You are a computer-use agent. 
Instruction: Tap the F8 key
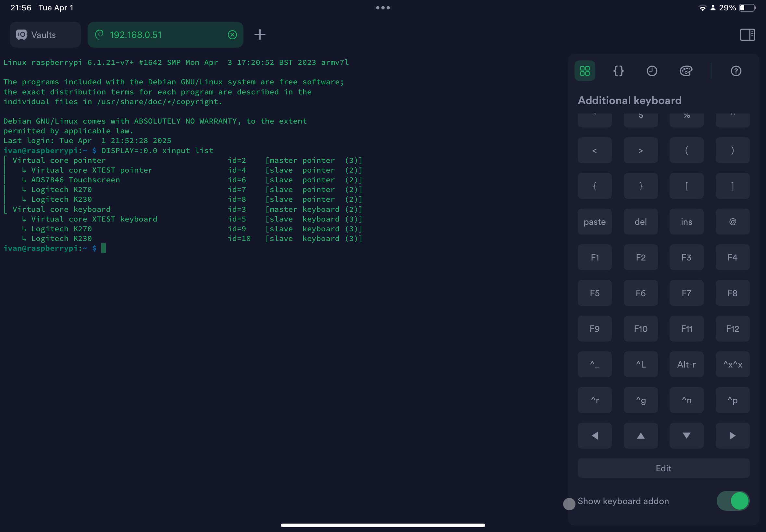732,293
